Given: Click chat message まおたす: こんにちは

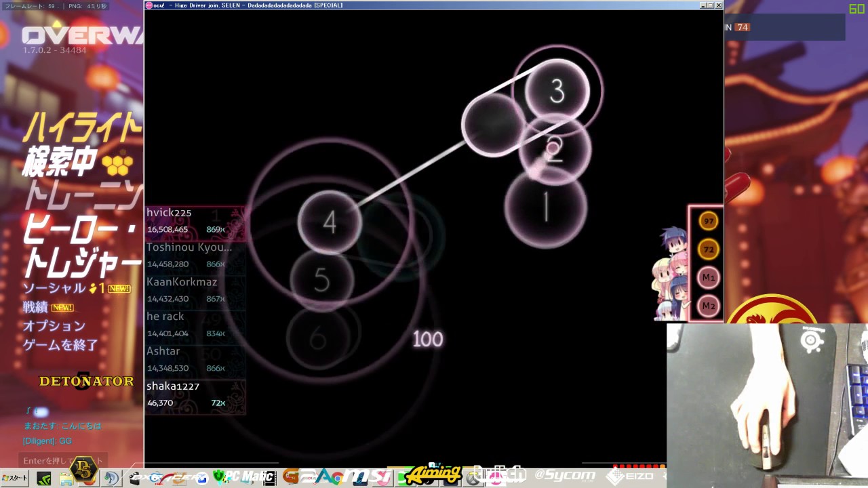Looking at the screenshot, I should point(62,426).
